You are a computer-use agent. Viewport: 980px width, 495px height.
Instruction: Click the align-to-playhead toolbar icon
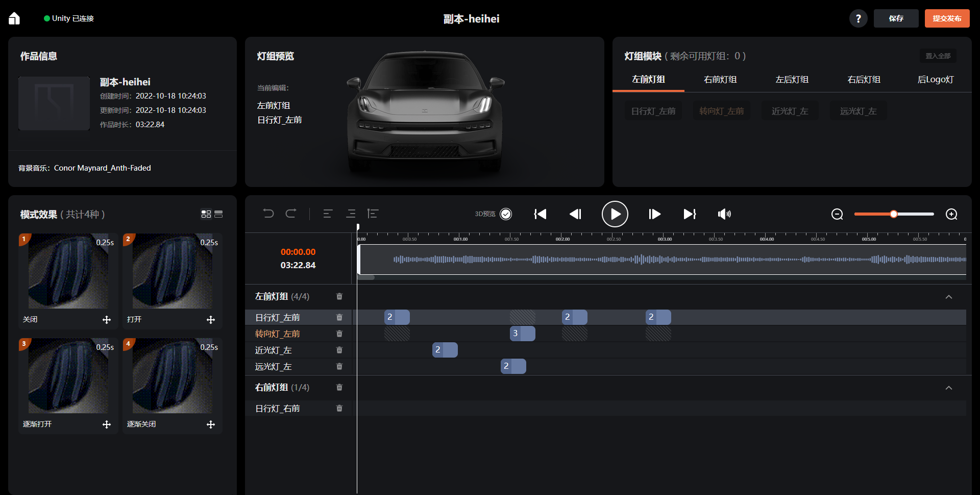coord(373,214)
